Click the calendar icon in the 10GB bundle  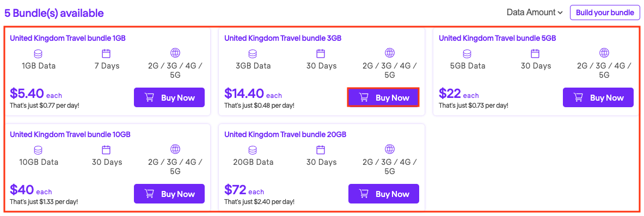(106, 150)
